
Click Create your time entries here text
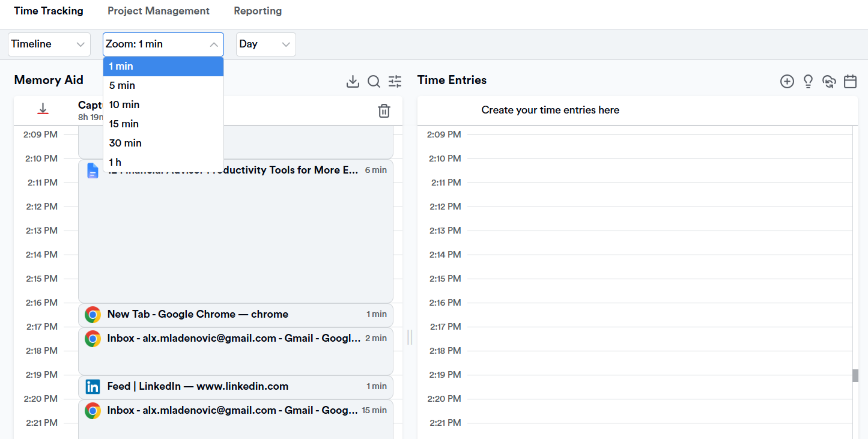point(550,110)
